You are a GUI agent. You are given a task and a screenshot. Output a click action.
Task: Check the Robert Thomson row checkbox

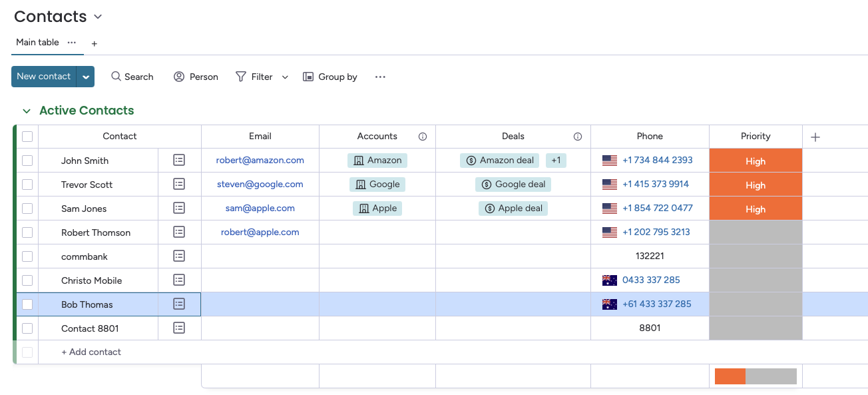27,232
